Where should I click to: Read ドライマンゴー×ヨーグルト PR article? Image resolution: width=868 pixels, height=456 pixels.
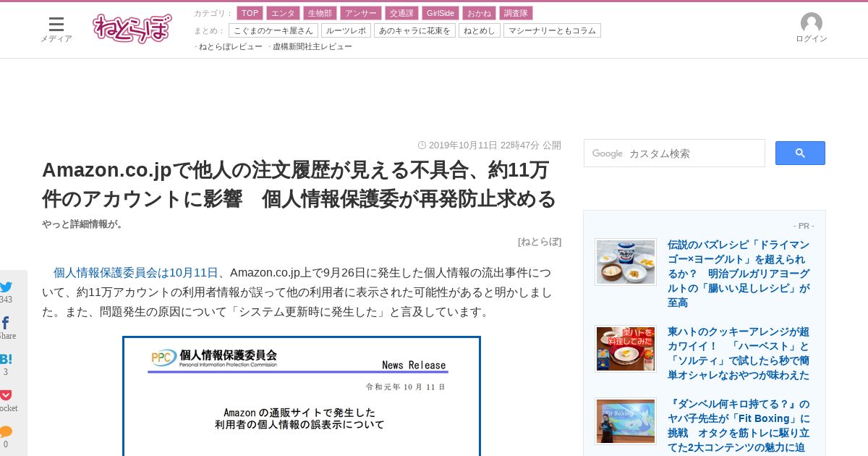(x=739, y=274)
